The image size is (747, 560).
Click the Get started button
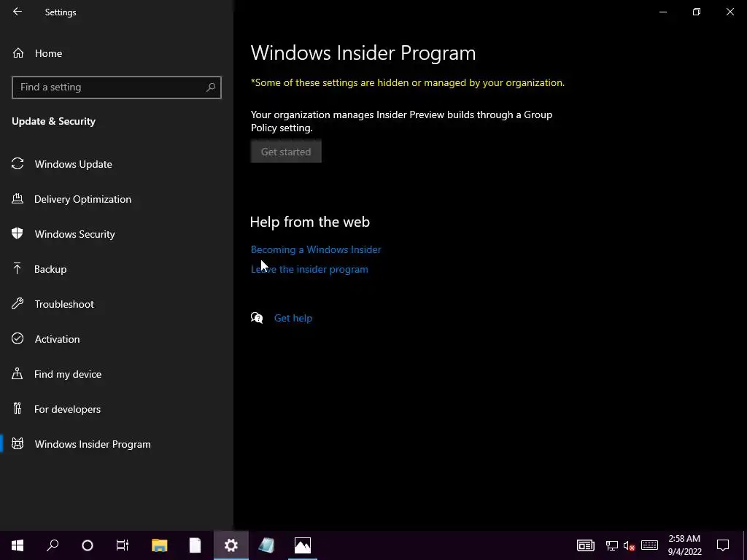tap(286, 152)
